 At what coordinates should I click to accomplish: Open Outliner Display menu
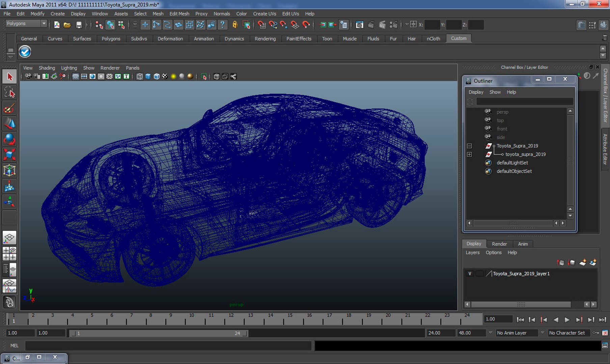476,92
